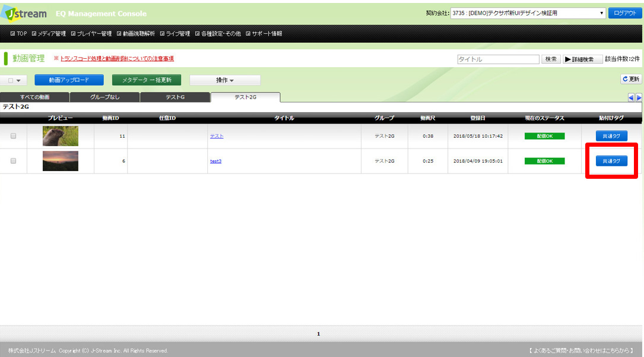Click 共通タグ button for test3
The image size is (644, 357).
(x=611, y=161)
